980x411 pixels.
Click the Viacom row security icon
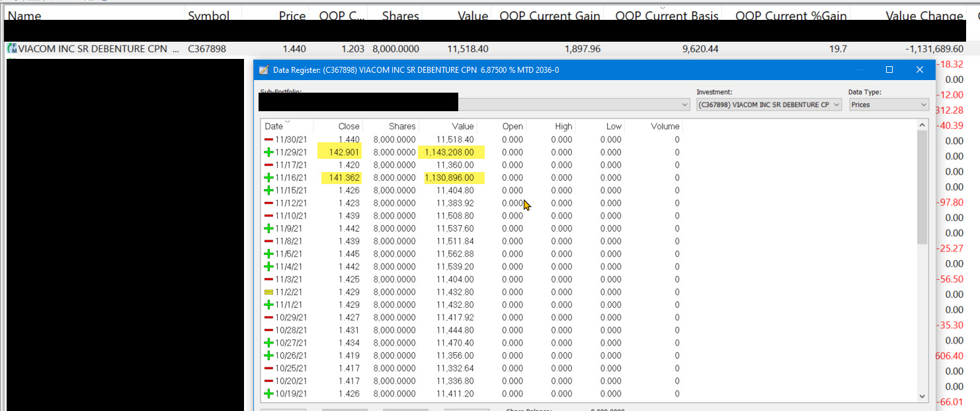pyautogui.click(x=11, y=48)
